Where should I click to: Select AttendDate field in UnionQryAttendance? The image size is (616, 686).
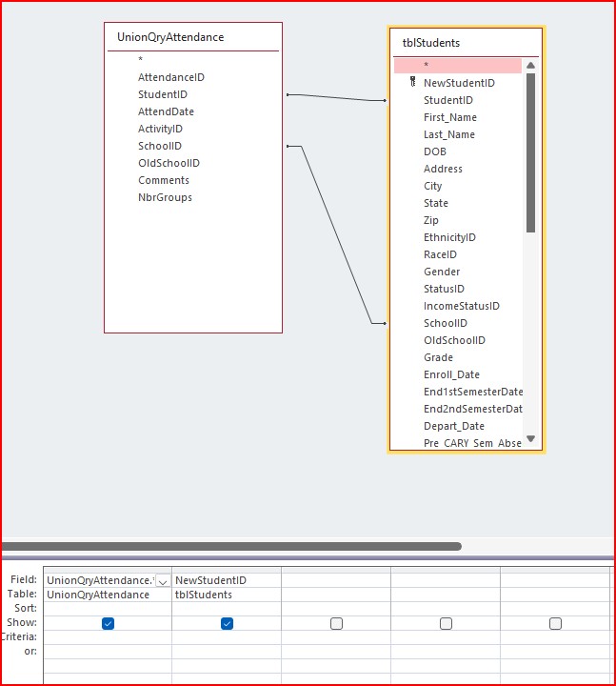click(x=166, y=111)
